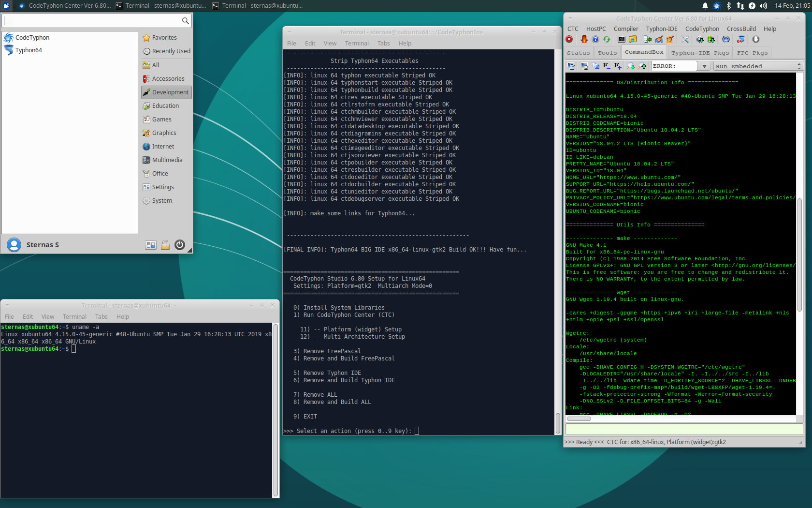Select the Development category

pyautogui.click(x=166, y=92)
